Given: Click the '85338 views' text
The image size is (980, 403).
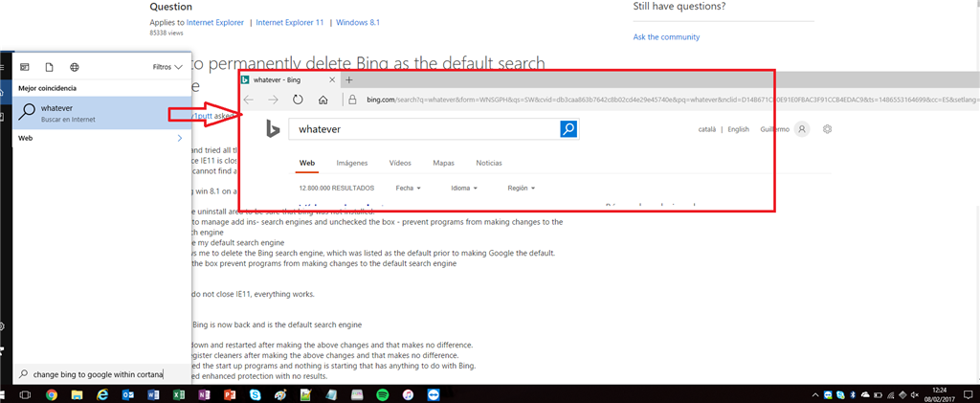Looking at the screenshot, I should pos(167,32).
